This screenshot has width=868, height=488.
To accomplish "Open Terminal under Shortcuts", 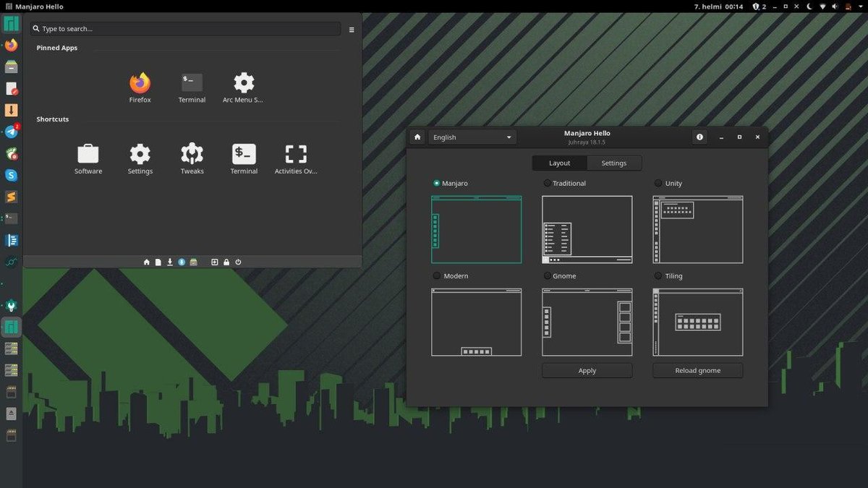I will (x=244, y=159).
